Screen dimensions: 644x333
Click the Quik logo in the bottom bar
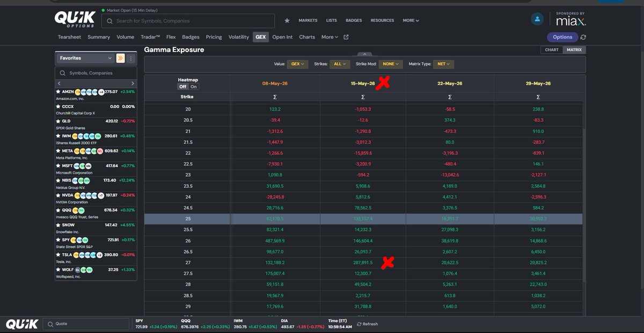pyautogui.click(x=22, y=324)
